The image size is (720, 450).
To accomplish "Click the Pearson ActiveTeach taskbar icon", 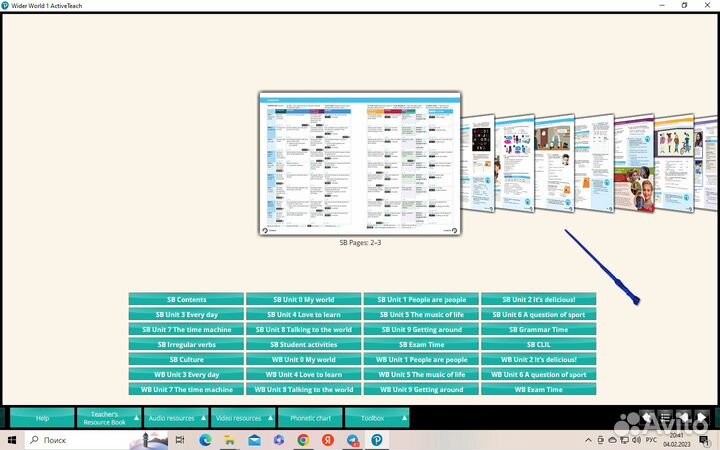I will [x=377, y=440].
